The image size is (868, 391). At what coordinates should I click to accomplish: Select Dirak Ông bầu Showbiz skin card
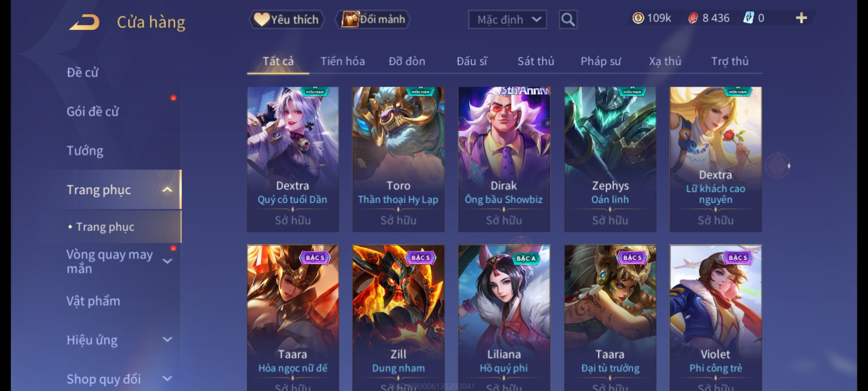(x=504, y=159)
